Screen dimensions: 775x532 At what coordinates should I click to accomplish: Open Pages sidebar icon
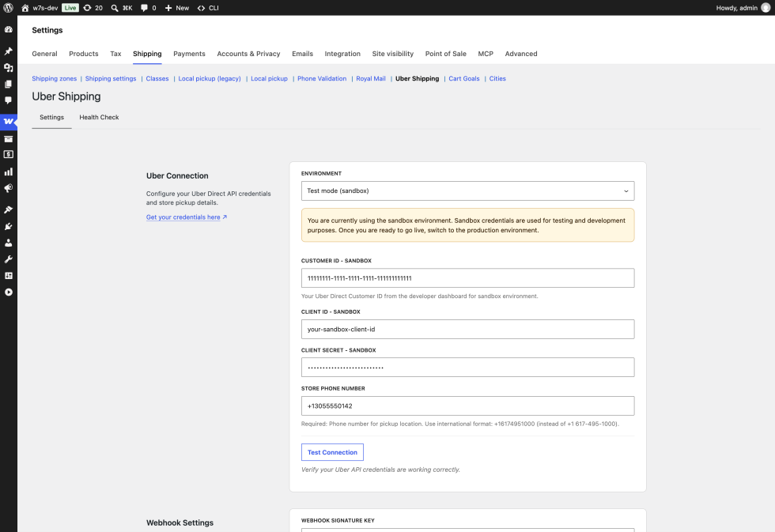(x=9, y=84)
